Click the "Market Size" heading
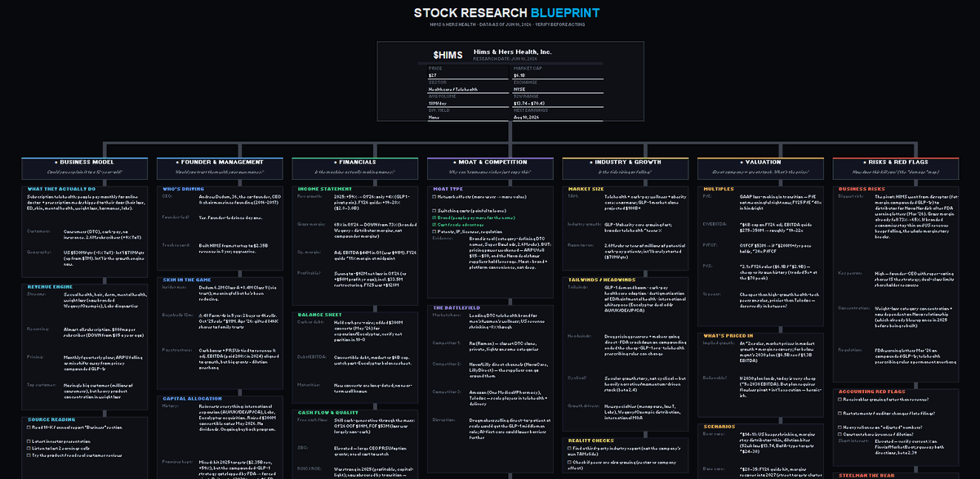The image size is (980, 479). click(x=586, y=190)
